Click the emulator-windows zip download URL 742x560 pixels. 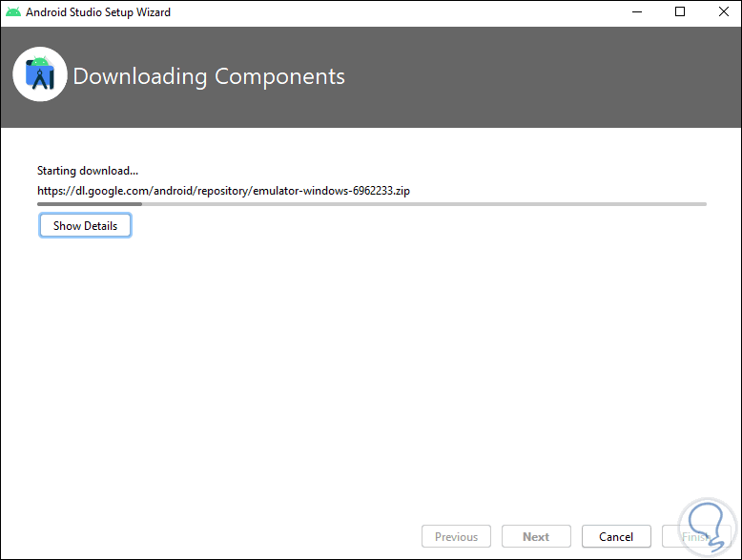pos(223,191)
